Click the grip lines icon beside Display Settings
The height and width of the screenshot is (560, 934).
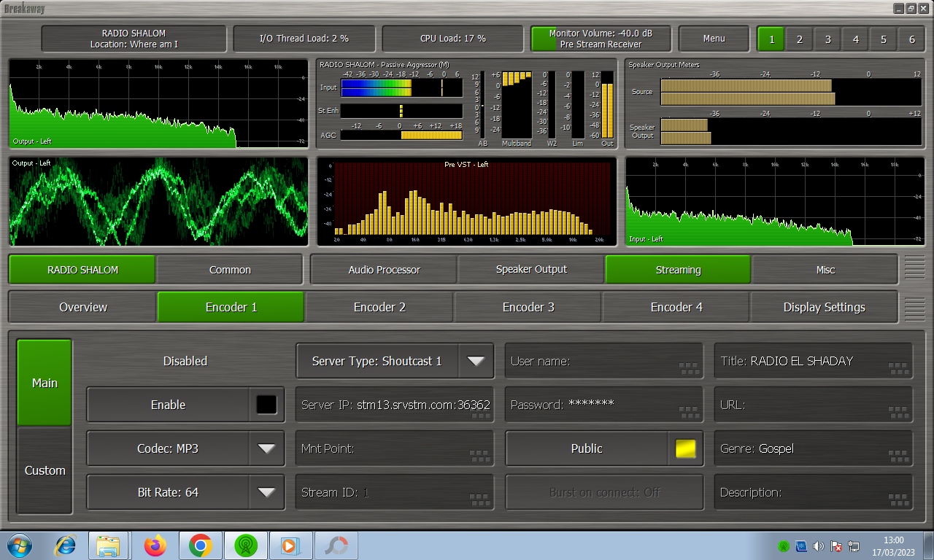coord(914,308)
